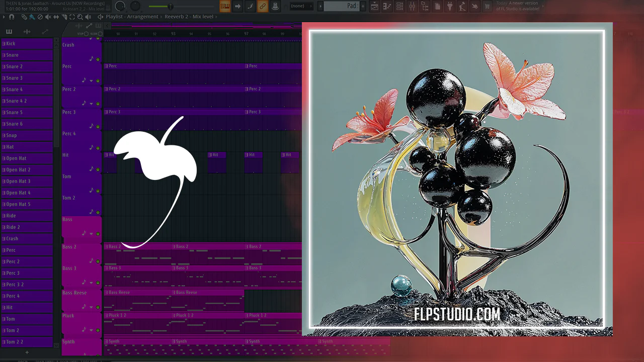
Task: Select the Open Hat 5 pattern
Action: click(27, 205)
